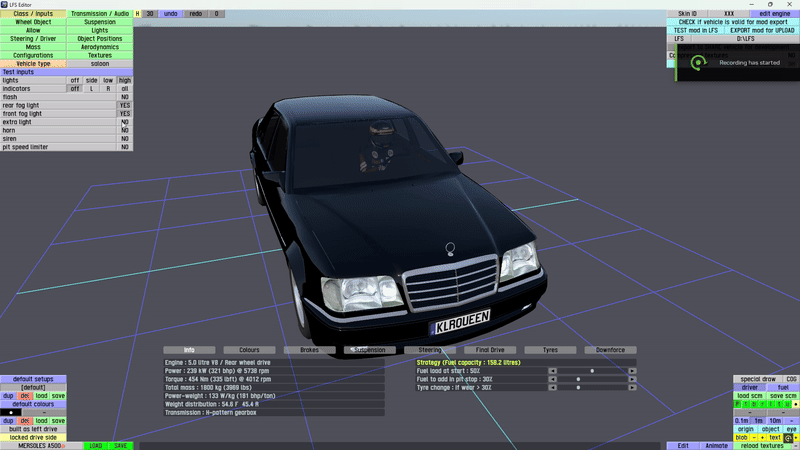The height and width of the screenshot is (450, 800).
Task: Set grid size to 10m
Action: pos(775,421)
